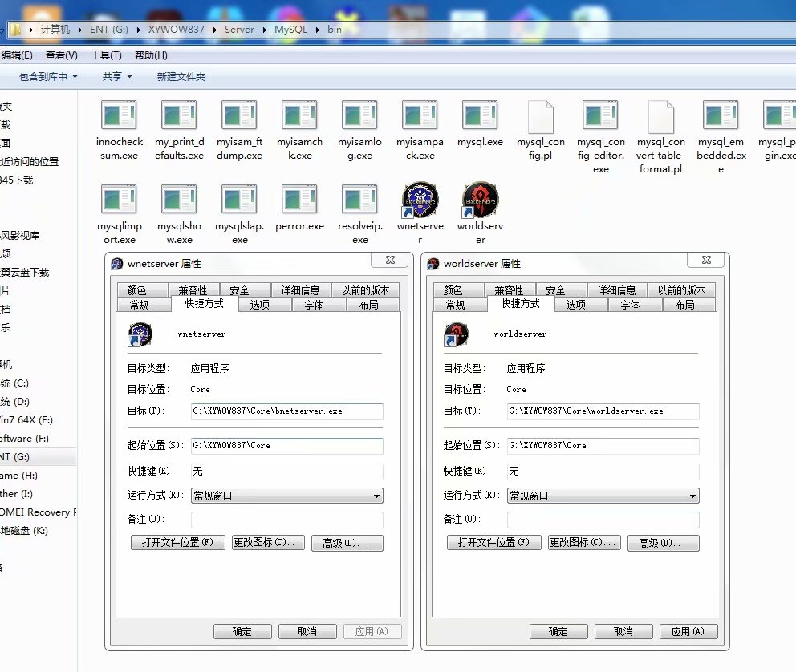Expand the breadcrumb arrow after XYWOW837
The width and height of the screenshot is (796, 672).
215,30
